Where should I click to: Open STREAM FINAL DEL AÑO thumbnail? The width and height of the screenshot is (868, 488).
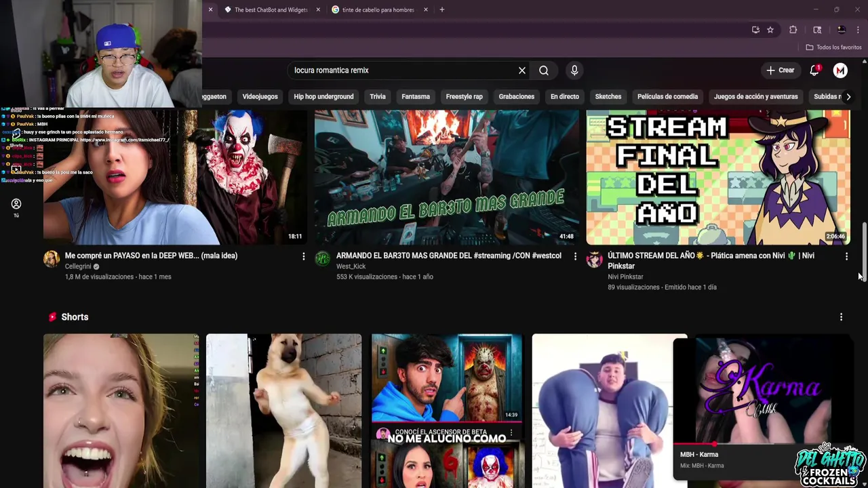click(x=718, y=177)
